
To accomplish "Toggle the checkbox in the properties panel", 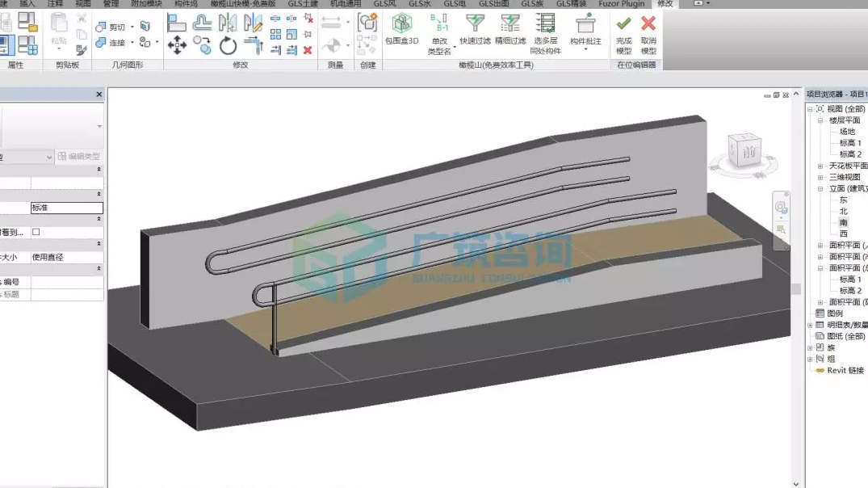I will pos(36,232).
